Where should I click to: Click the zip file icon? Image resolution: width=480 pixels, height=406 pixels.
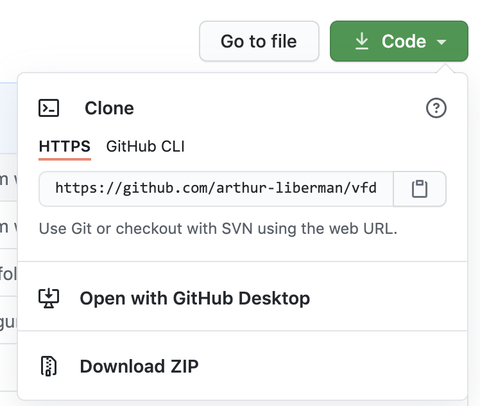(x=49, y=366)
